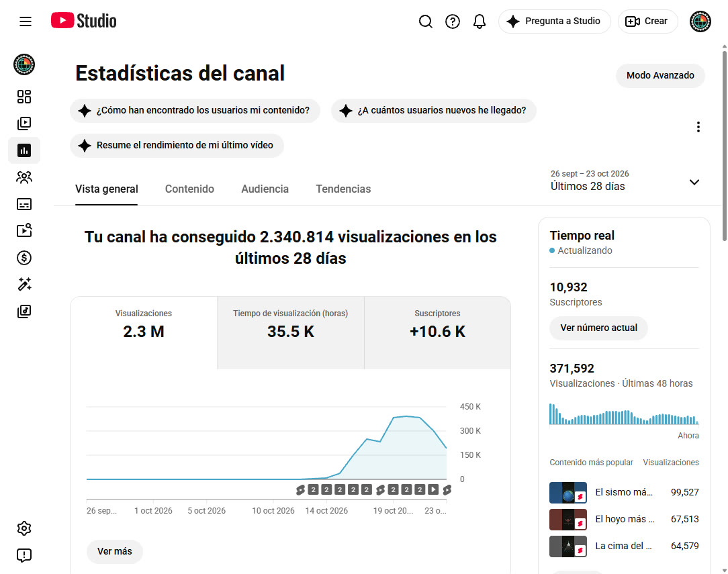Click Ver más below the chart

115,551
